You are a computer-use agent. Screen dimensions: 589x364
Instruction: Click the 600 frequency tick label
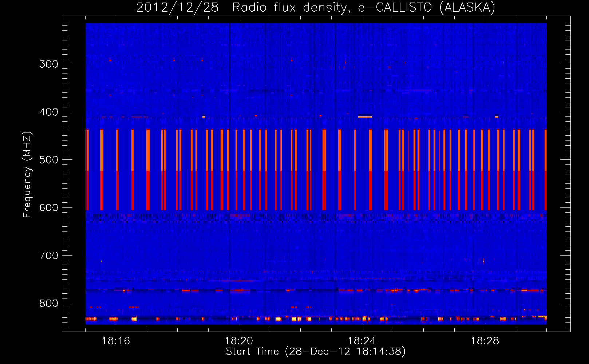tap(49, 208)
